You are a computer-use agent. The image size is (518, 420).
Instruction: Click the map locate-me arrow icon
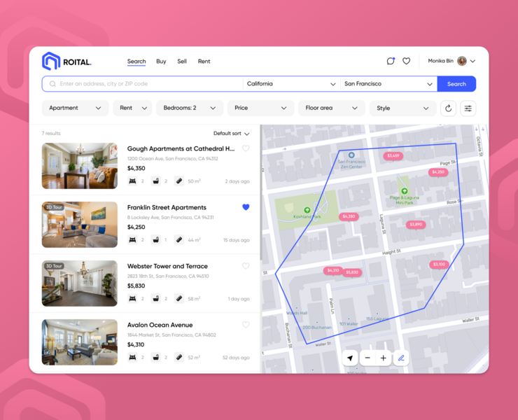(351, 358)
